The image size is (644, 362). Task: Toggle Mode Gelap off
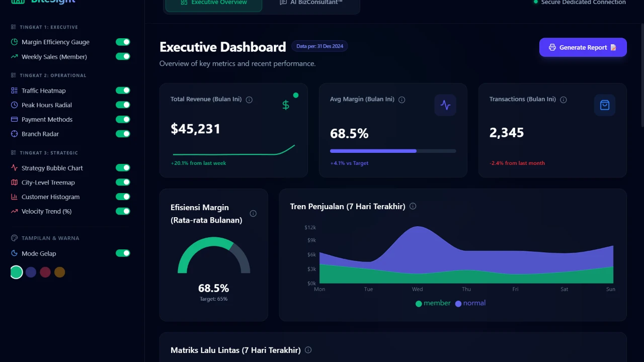tap(123, 253)
